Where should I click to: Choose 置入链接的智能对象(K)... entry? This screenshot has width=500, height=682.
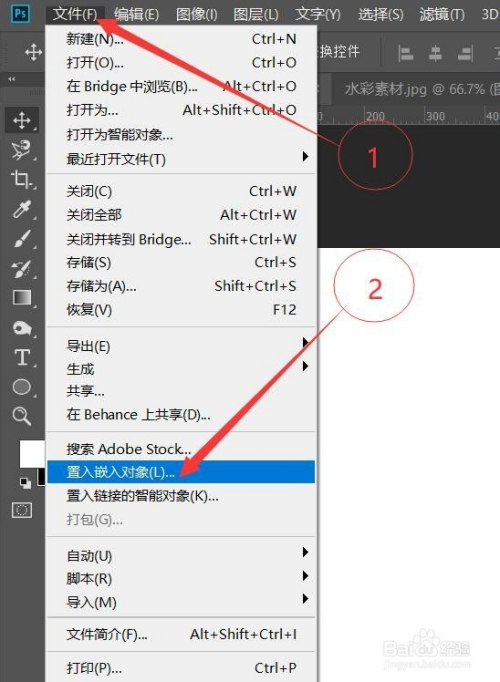[181, 495]
